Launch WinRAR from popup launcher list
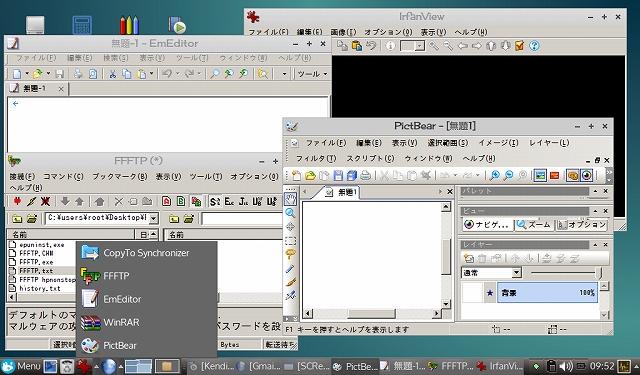The width and height of the screenshot is (640, 375). point(146,322)
